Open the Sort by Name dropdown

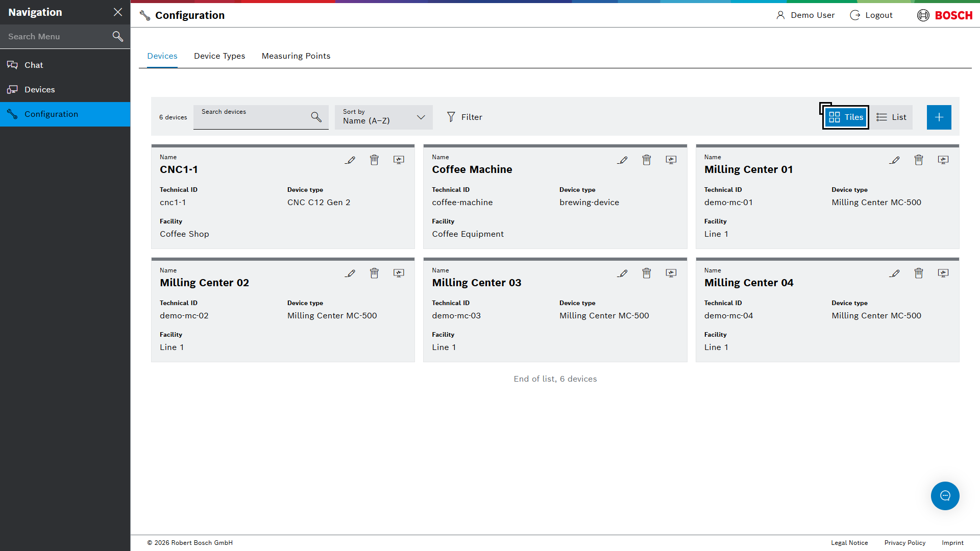coord(384,117)
